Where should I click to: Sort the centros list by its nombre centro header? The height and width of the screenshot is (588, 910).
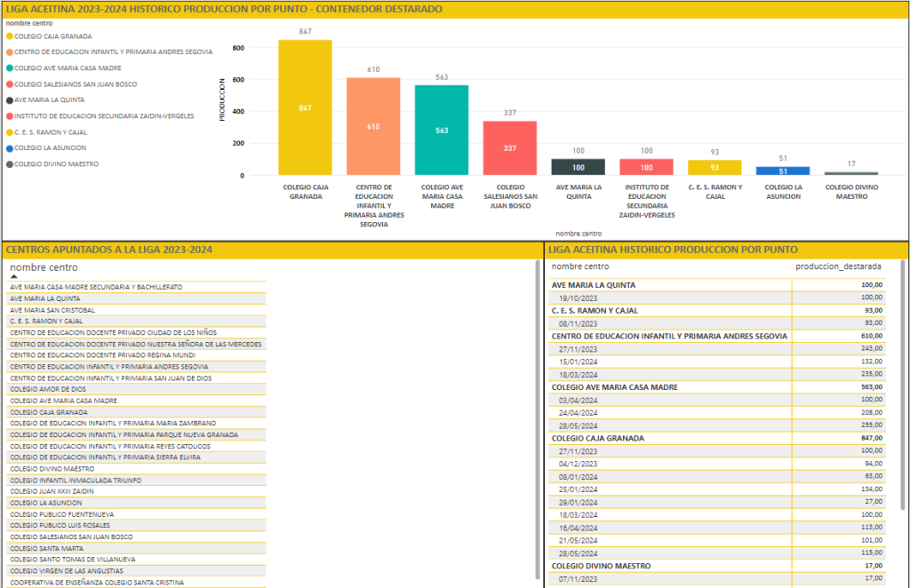coord(44,267)
